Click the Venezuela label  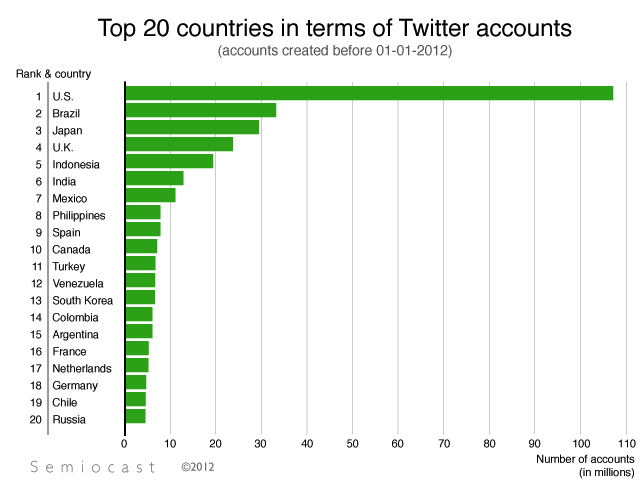pyautogui.click(x=77, y=283)
